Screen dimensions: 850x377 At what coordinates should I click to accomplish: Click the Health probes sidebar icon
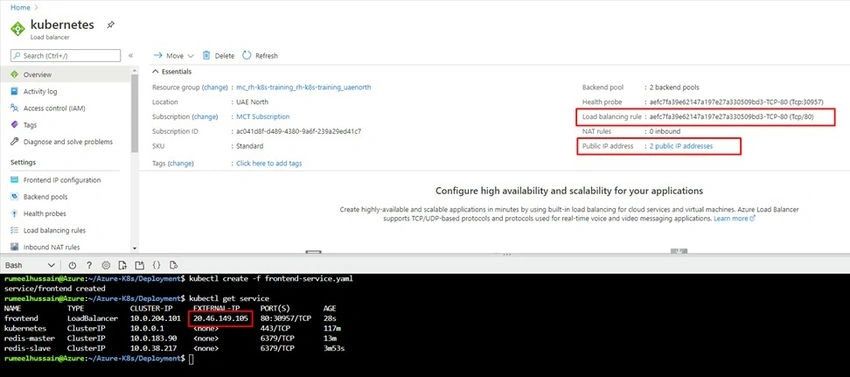coord(15,213)
